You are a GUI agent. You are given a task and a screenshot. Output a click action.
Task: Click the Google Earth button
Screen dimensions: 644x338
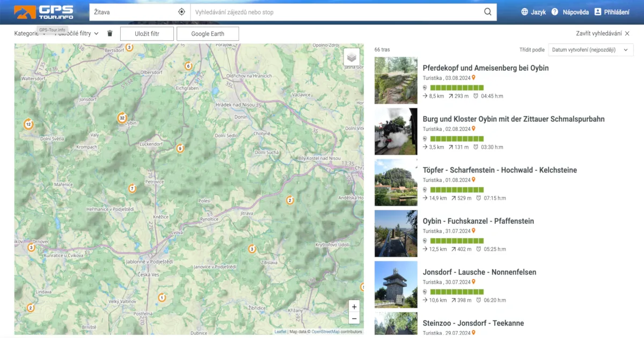[x=208, y=33]
